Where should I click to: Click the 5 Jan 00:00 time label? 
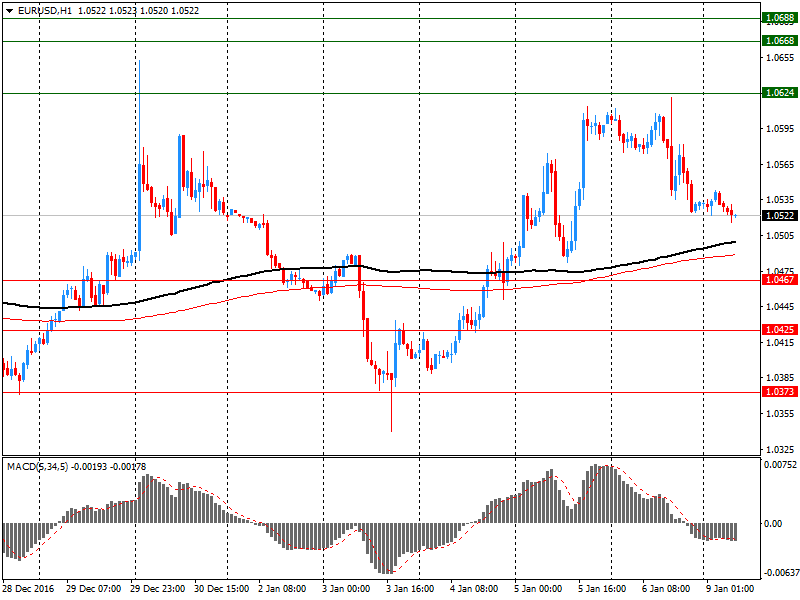click(x=538, y=589)
